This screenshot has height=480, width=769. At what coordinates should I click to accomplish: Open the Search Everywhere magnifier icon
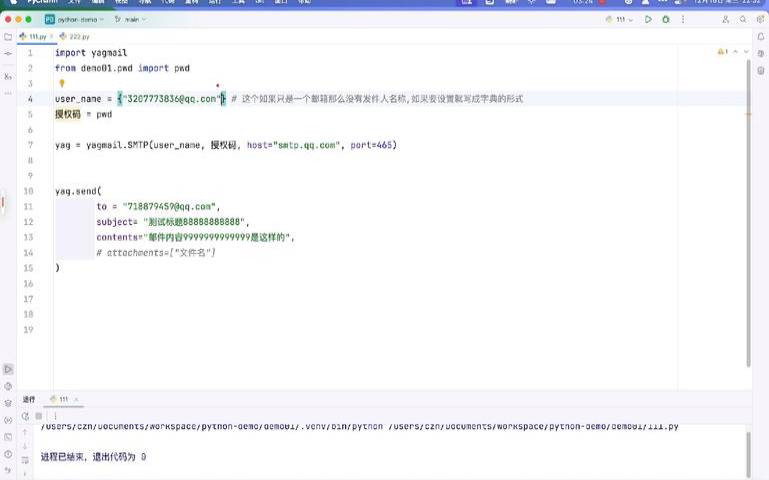[x=743, y=20]
